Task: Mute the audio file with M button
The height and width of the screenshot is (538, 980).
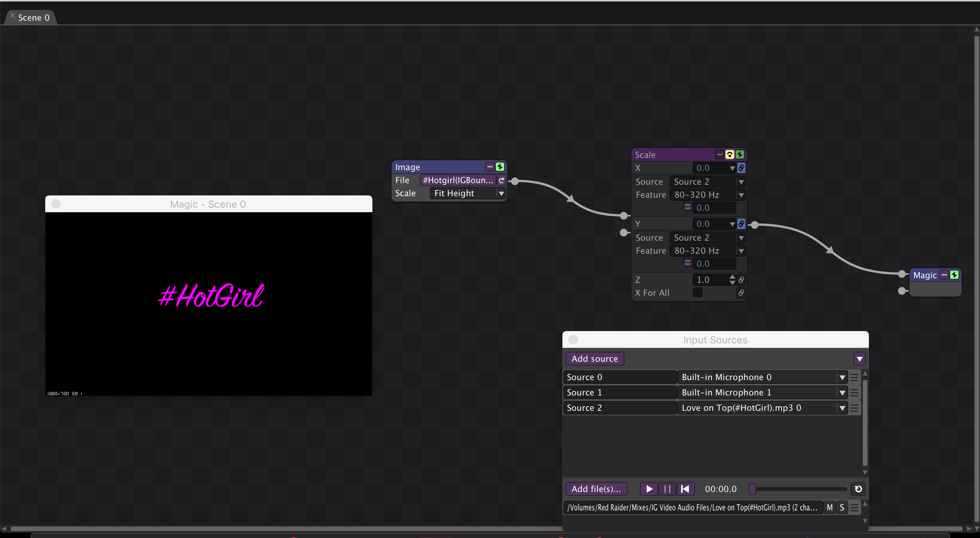Action: coord(830,508)
